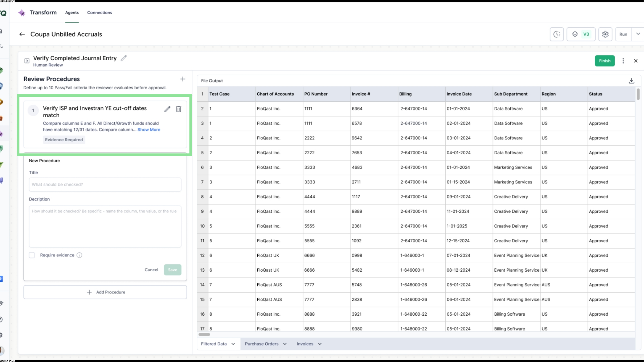
Task: Click the Chart of Accounts column header
Action: [x=279, y=94]
